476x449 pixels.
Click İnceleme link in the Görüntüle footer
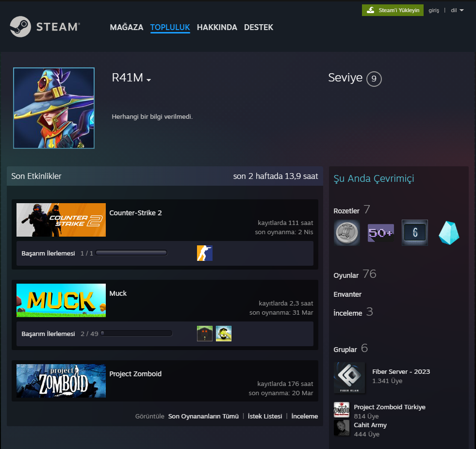coord(305,416)
